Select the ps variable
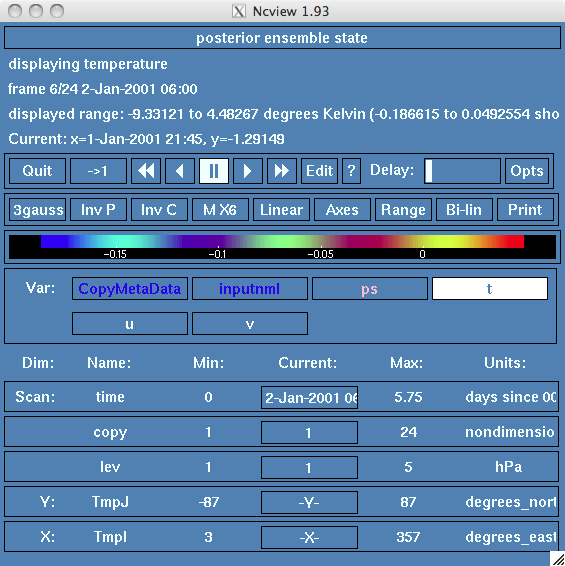Image resolution: width=565 pixels, height=566 pixels. pos(370,288)
